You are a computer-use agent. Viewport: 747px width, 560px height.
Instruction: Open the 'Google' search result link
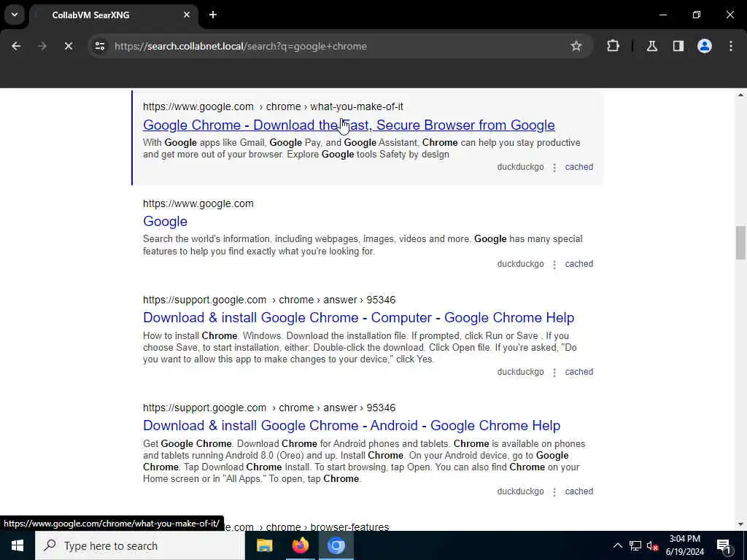tap(165, 222)
